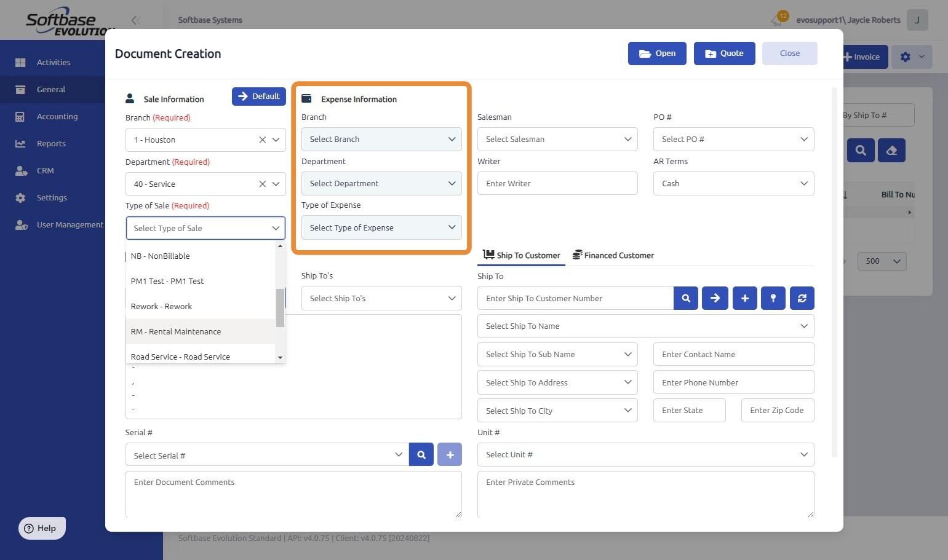Screen dimensions: 948x560
Task: Choose RM - Rental Maintenance option
Action: click(x=176, y=332)
